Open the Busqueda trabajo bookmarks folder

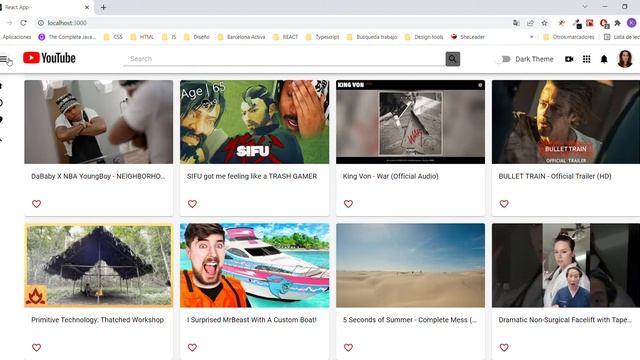(x=372, y=37)
